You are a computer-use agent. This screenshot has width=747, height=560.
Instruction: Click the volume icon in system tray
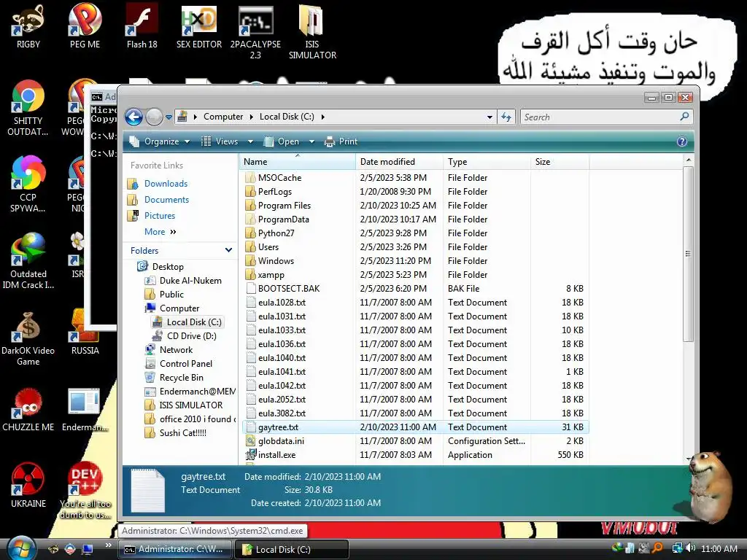[691, 548]
